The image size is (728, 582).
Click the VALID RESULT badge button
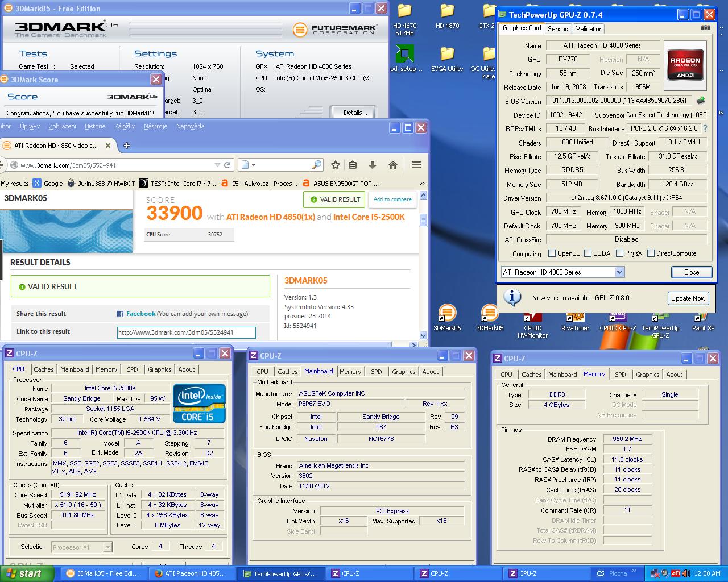(x=334, y=199)
